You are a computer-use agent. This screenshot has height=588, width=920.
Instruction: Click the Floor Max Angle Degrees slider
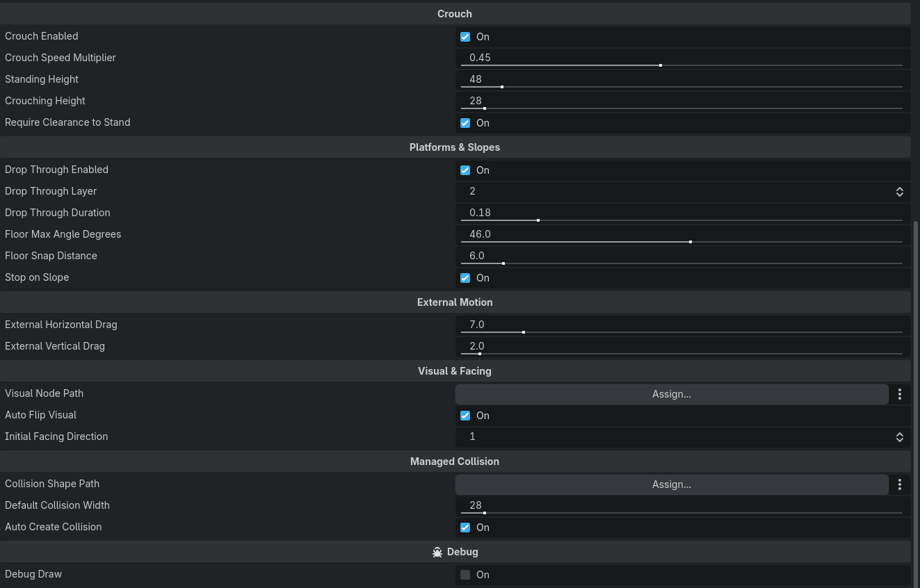click(681, 242)
